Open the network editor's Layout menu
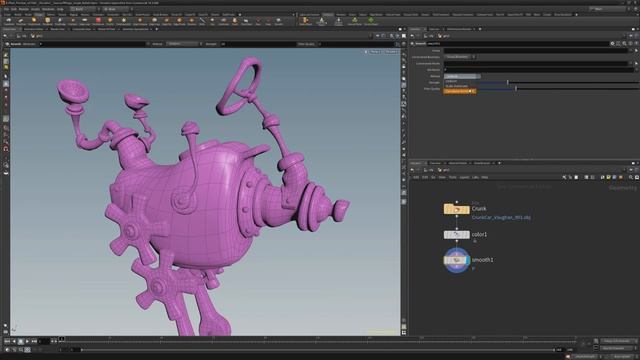This screenshot has width=640, height=360. click(464, 177)
